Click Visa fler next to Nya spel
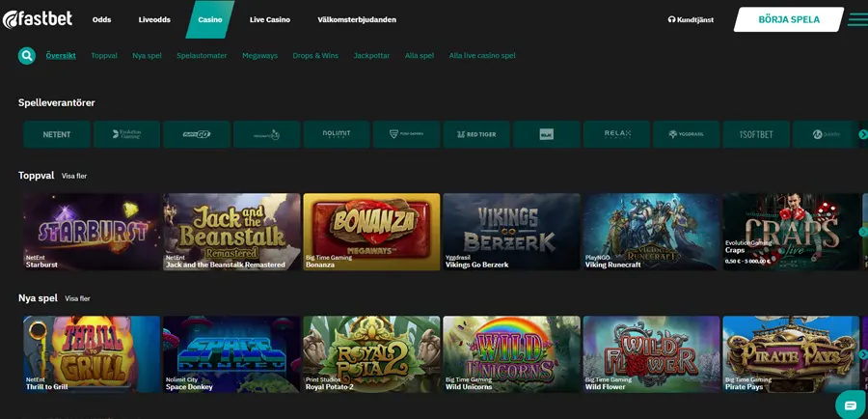Screen dimensions: 868x419 (77, 298)
